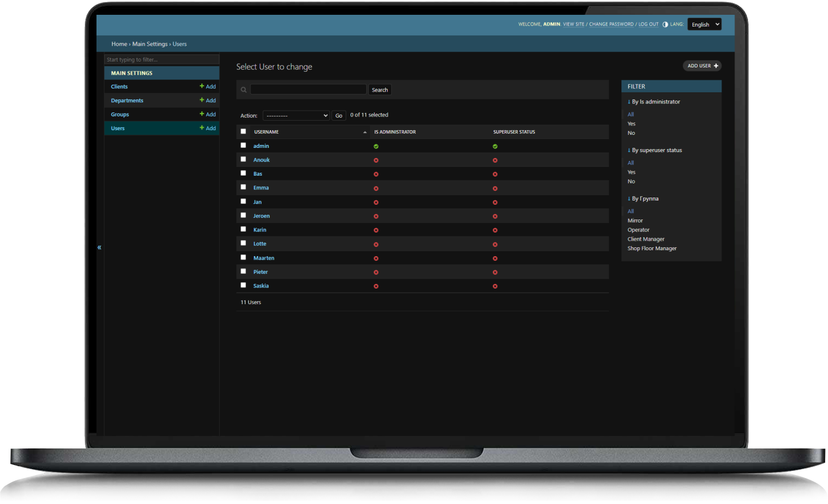Filter users by Shop Floor Manager group

(x=652, y=248)
